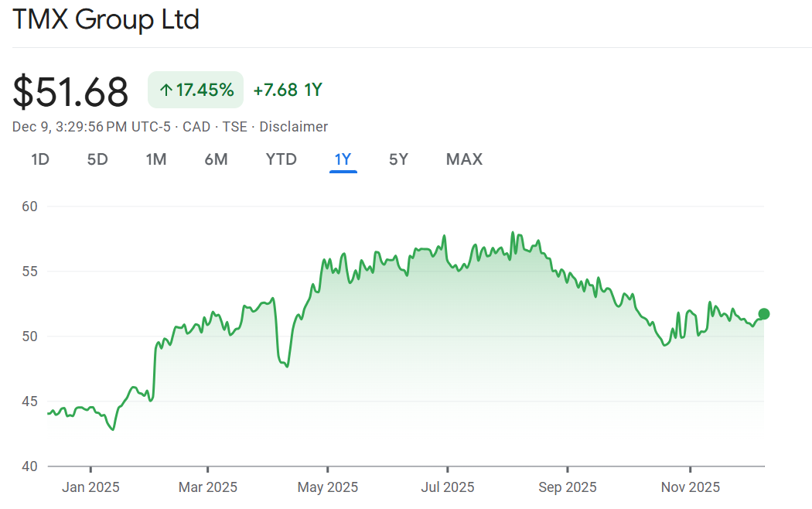Click the +7.68 1Y change text
The image size is (812, 509).
pos(287,90)
